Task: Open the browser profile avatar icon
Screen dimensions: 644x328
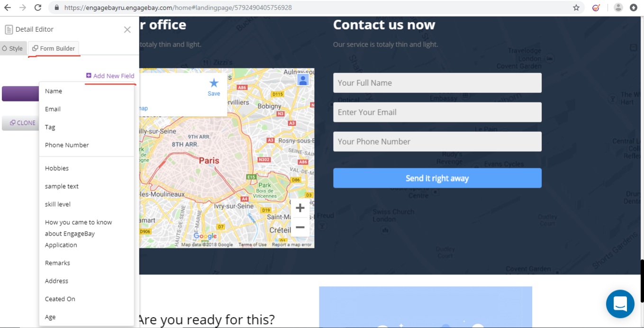Action: (618, 8)
